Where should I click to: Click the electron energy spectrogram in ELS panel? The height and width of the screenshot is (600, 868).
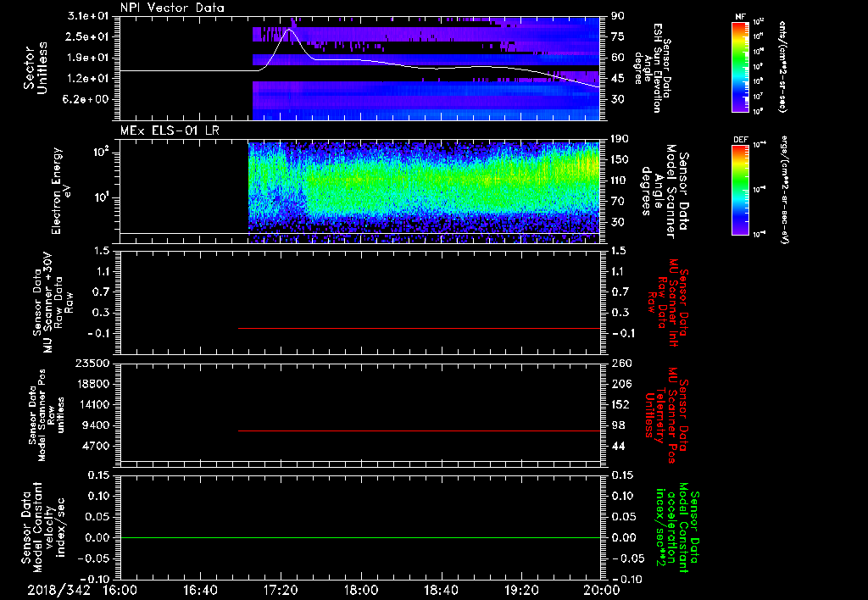424,192
